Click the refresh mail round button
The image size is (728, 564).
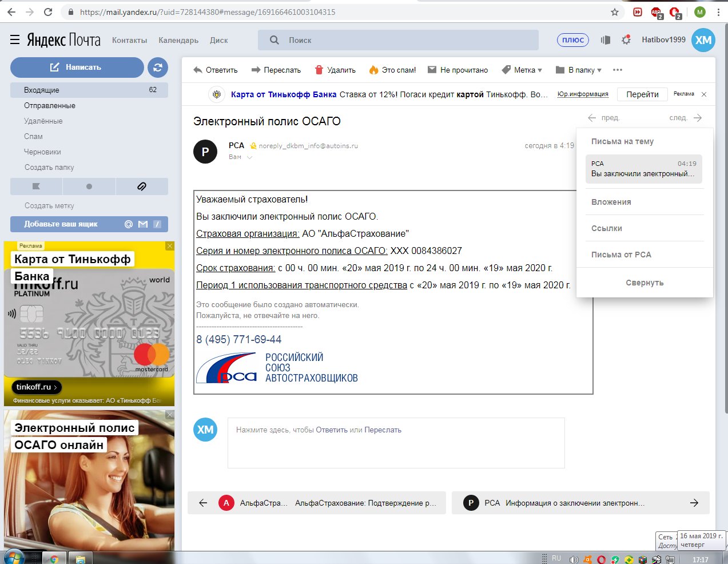pyautogui.click(x=158, y=67)
